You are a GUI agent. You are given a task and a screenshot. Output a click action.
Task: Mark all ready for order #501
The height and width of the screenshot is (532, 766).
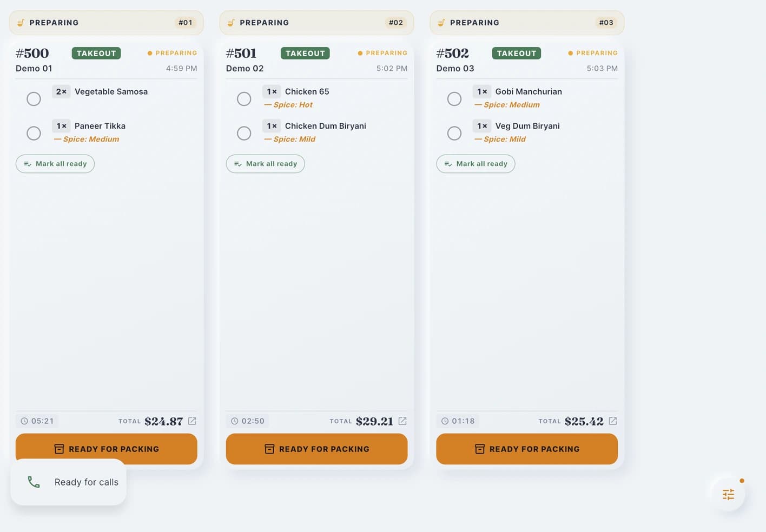pyautogui.click(x=266, y=164)
